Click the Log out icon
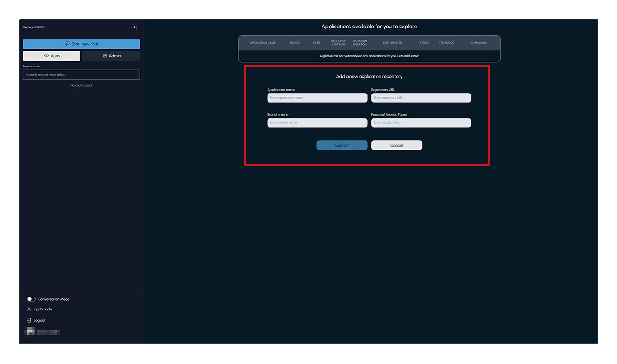The height and width of the screenshot is (364, 617). tap(29, 320)
